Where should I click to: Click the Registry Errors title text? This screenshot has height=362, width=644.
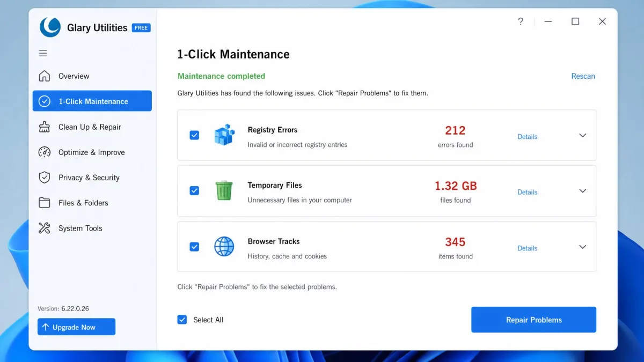tap(272, 130)
